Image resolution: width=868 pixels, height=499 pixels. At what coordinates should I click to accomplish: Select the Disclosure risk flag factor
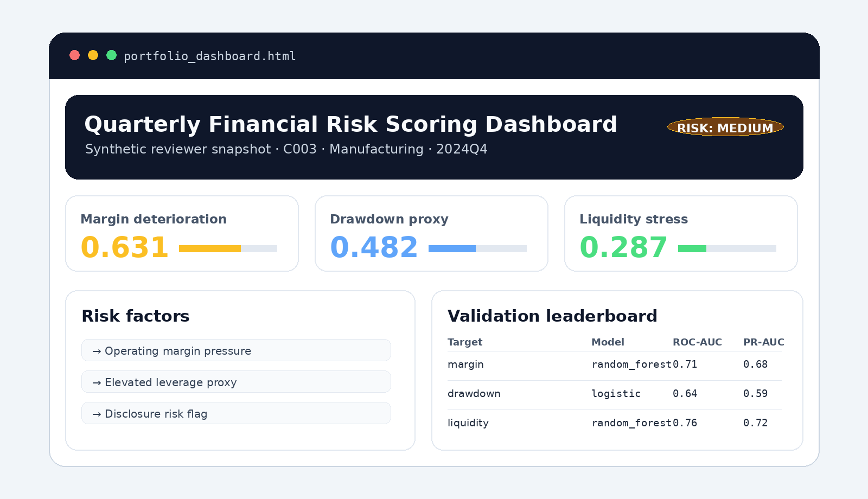pos(236,413)
